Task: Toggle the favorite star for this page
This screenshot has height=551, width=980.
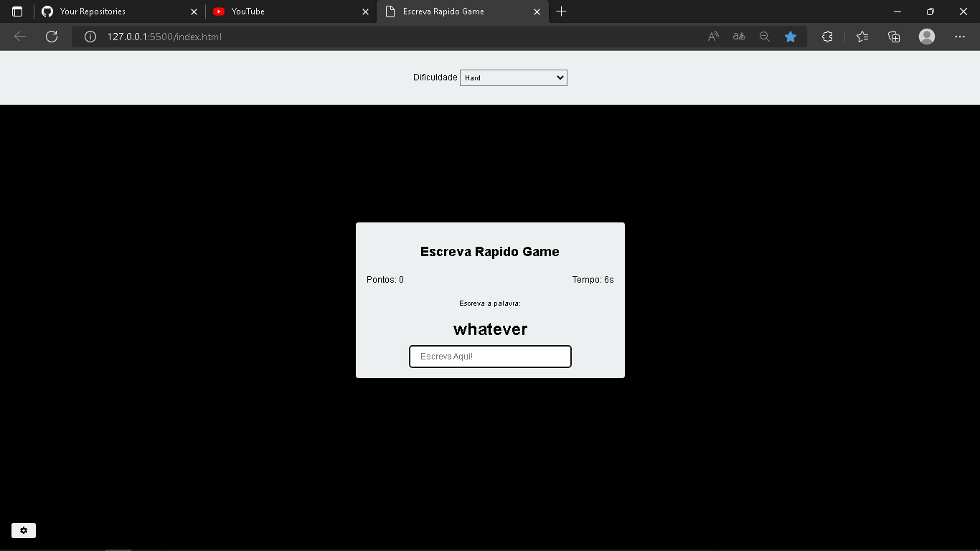Action: [x=791, y=36]
